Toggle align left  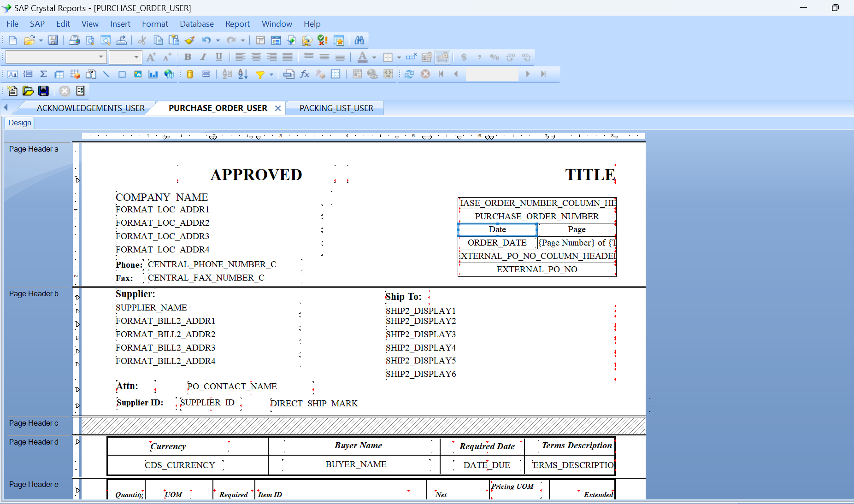240,57
